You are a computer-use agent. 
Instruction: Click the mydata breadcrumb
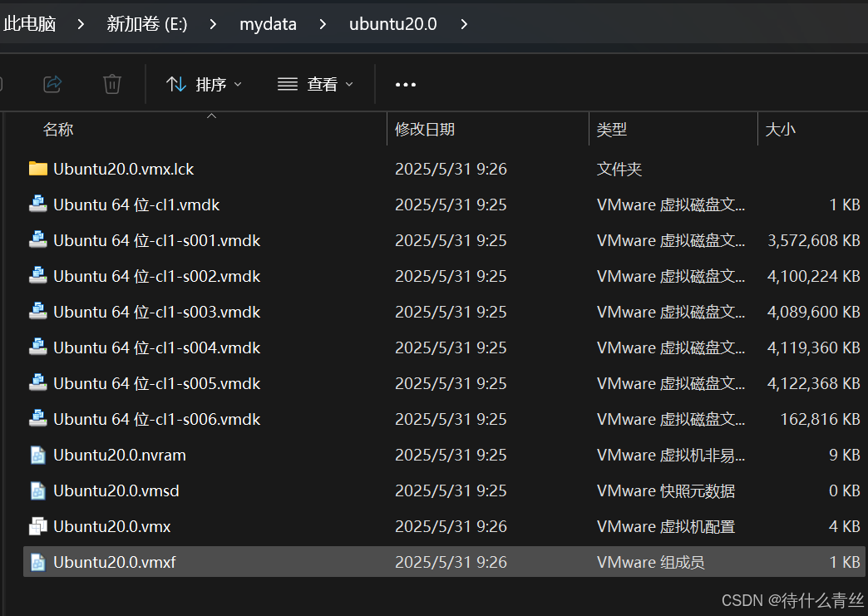[x=268, y=24]
